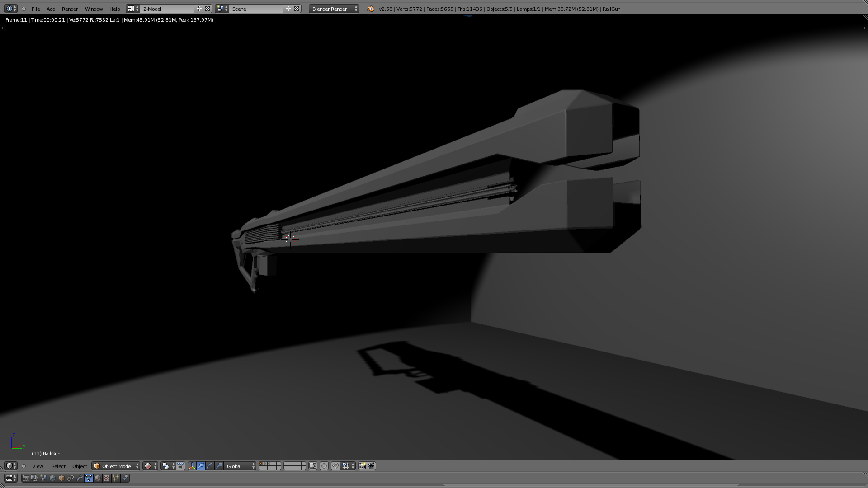The width and height of the screenshot is (868, 488).
Task: Open the Object Mode dropdown
Action: tap(116, 466)
